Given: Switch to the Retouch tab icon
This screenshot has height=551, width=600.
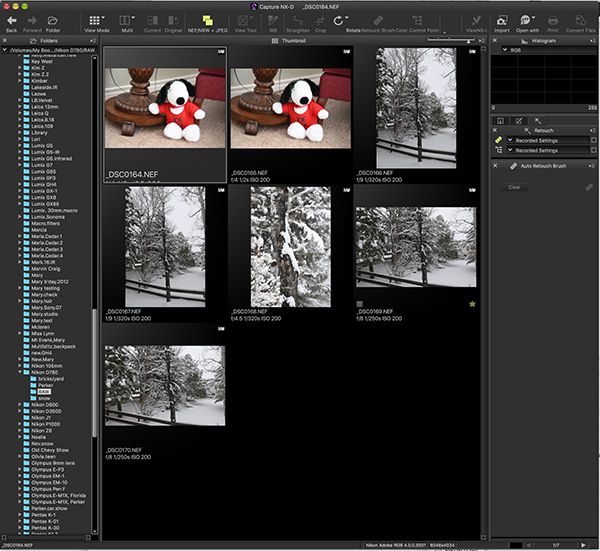Looking at the screenshot, I should pyautogui.click(x=537, y=121).
